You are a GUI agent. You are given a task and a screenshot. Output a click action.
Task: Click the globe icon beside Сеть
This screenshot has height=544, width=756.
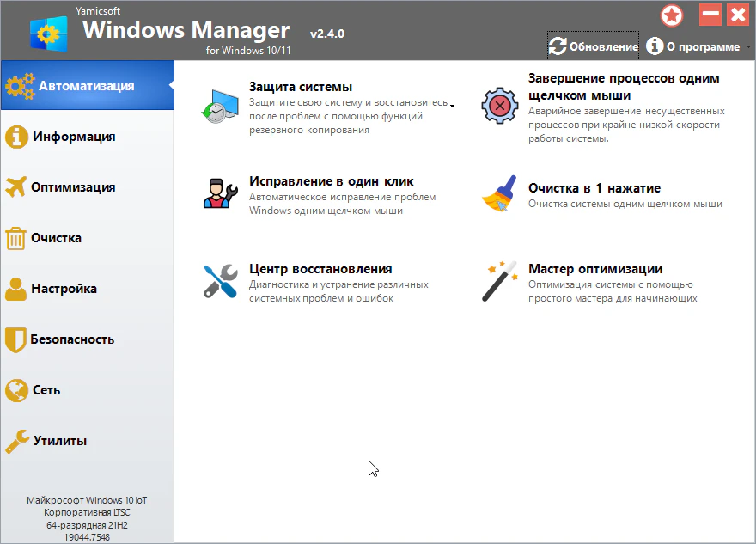click(x=17, y=390)
